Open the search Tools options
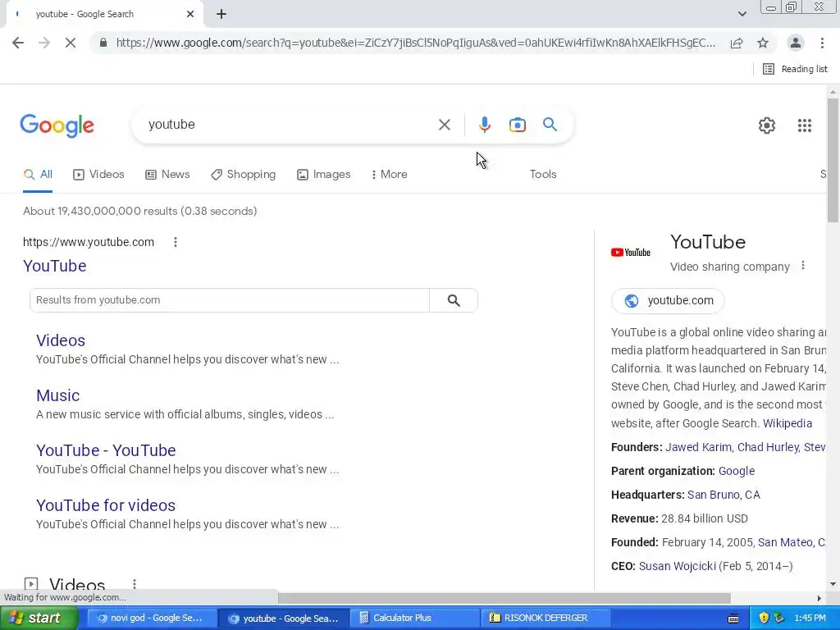The height and width of the screenshot is (630, 840). coord(543,175)
